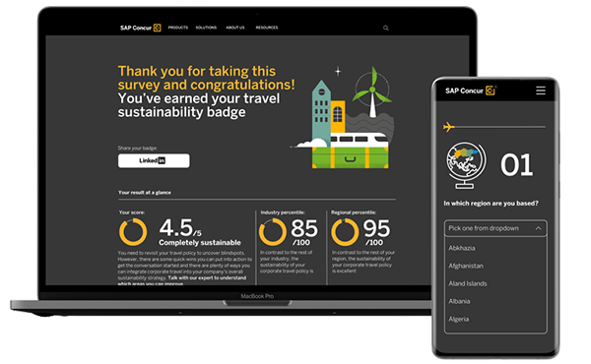The width and height of the screenshot is (591, 364).
Task: Choose Albania in the dropdown list
Action: (x=459, y=301)
